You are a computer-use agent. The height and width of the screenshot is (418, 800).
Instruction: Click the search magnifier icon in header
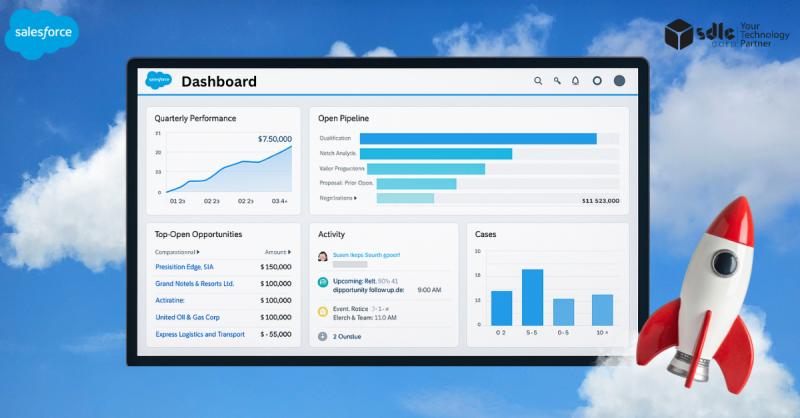click(538, 81)
